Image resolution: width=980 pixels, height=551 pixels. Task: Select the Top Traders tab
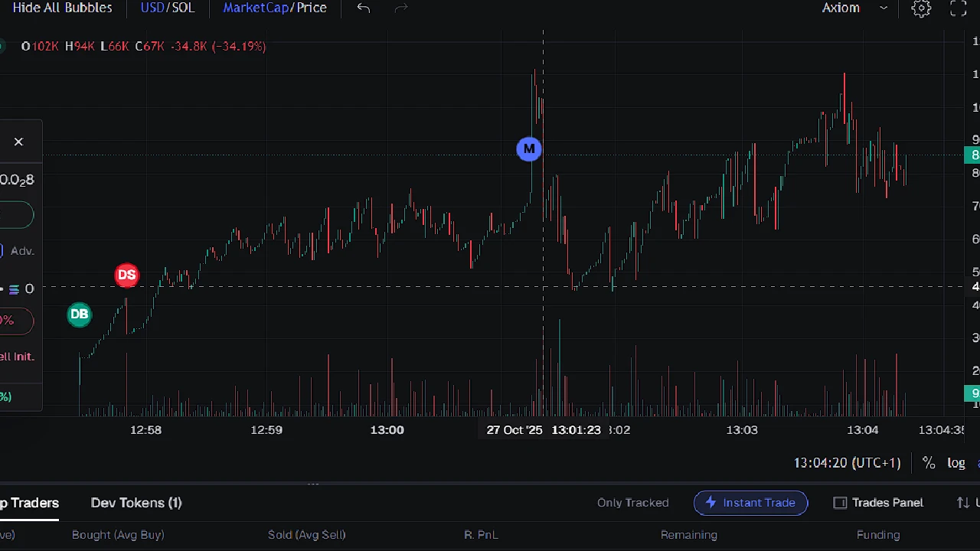[x=29, y=503]
